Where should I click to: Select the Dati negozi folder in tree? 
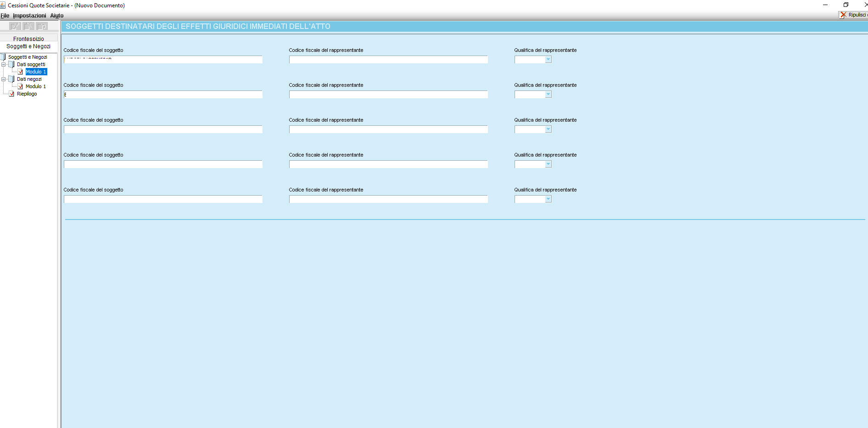[29, 79]
